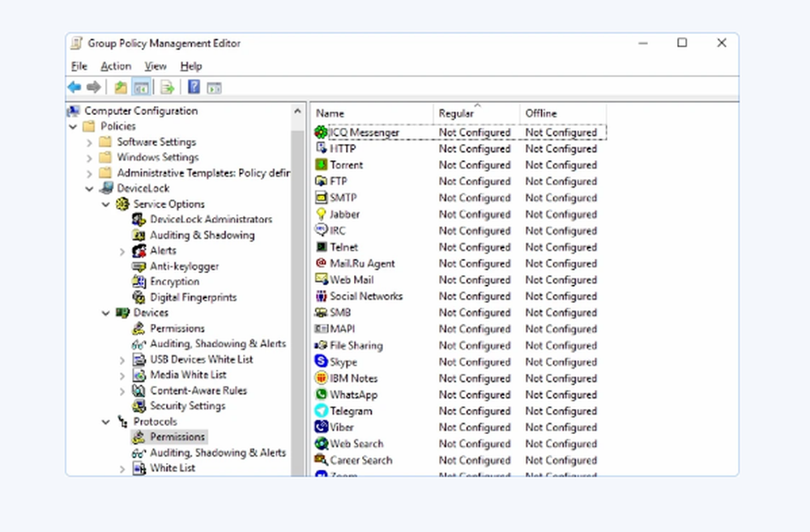810x532 pixels.
Task: Click the WhatsApp protocol icon
Action: (x=322, y=394)
